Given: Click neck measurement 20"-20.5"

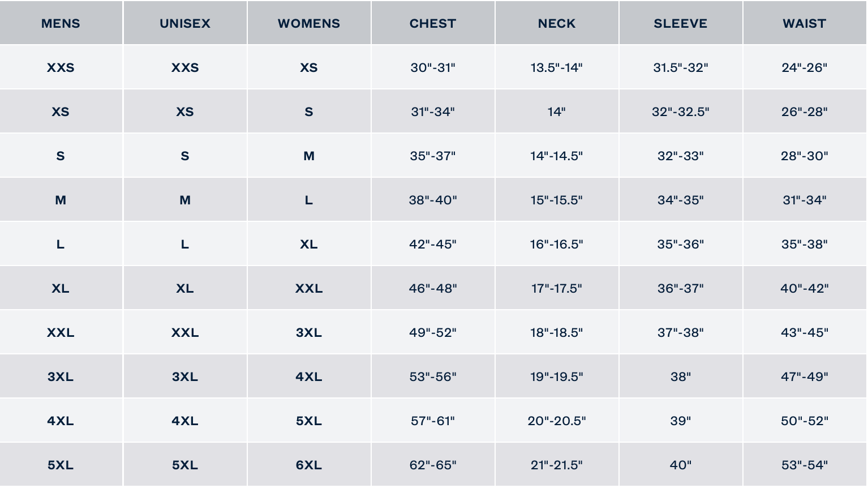Looking at the screenshot, I should [x=557, y=421].
